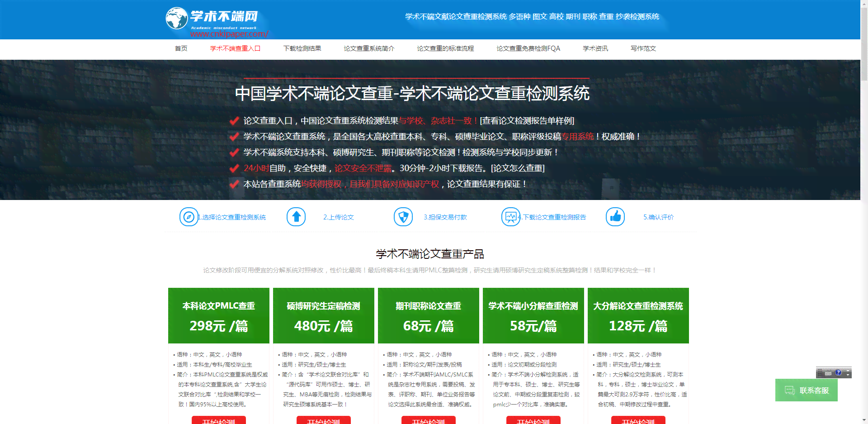
Task: Click the 4.下载论文查重检测报告 step text
Action: [552, 217]
